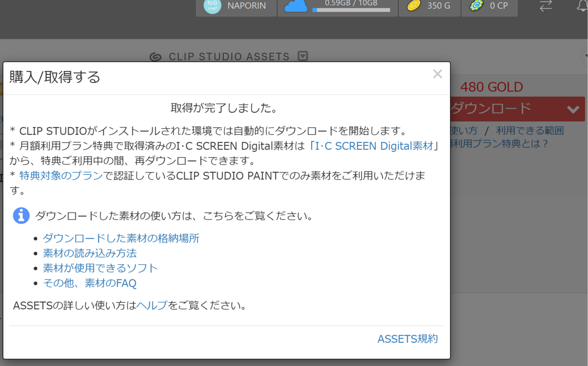588x366 pixels.
Task: Open the I·C SCREEN Digital素材 link
Action: (x=374, y=146)
